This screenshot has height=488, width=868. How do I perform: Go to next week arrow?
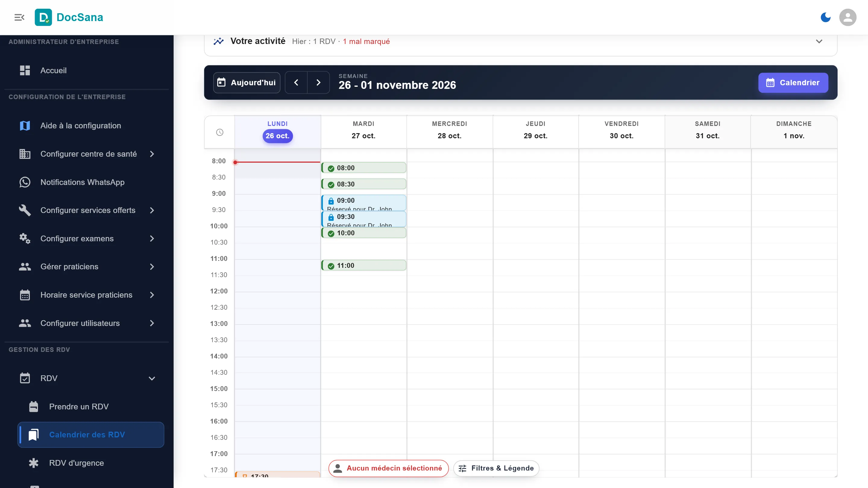318,83
